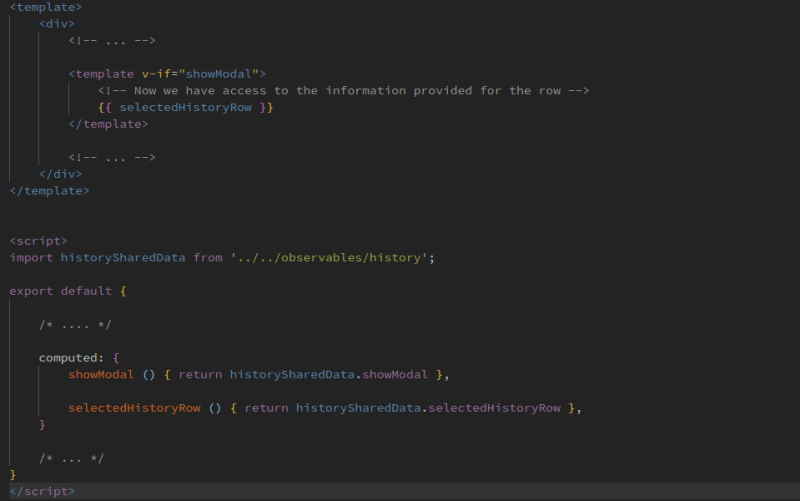Click the default keyword
This screenshot has height=501, width=800.
(x=86, y=291)
